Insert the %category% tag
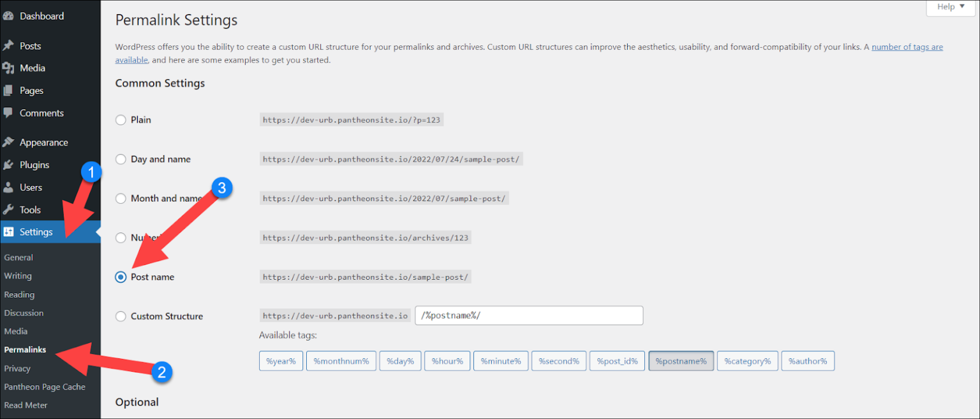 747,360
